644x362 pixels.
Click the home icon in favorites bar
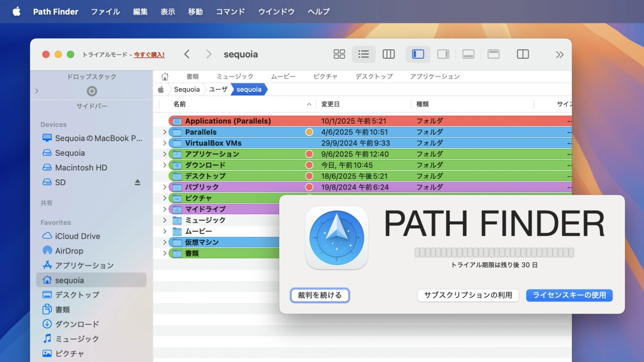[x=165, y=76]
